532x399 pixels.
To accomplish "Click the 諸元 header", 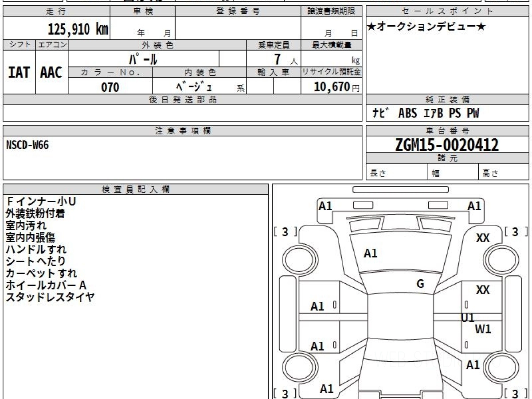I will [448, 159].
